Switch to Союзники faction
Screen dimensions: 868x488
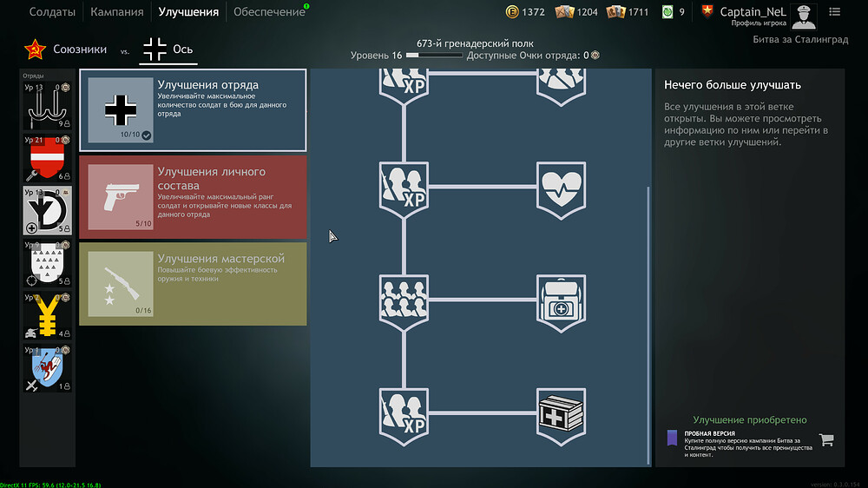(80, 49)
